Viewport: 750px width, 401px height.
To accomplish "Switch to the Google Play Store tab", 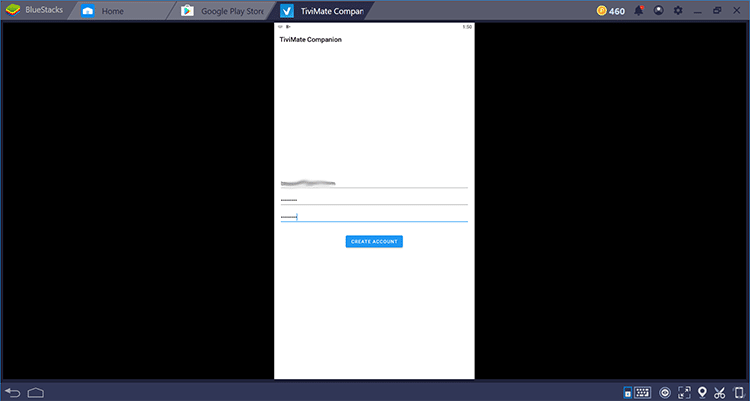I will click(222, 11).
